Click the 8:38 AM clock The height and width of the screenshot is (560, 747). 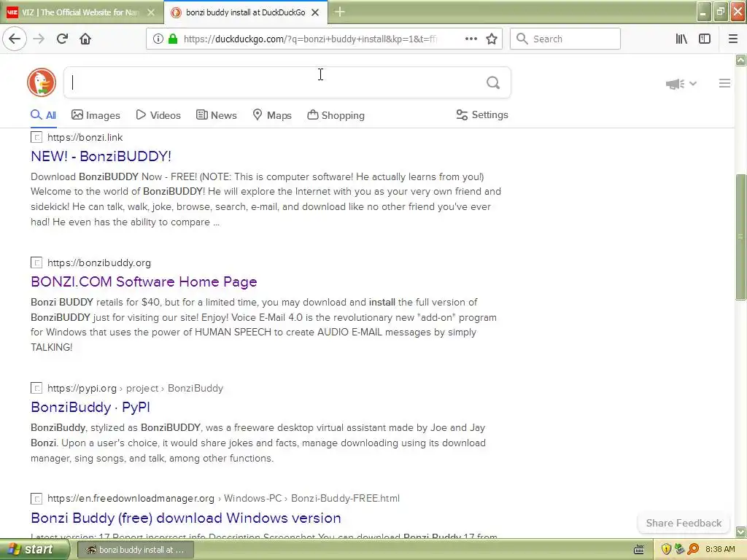720,550
